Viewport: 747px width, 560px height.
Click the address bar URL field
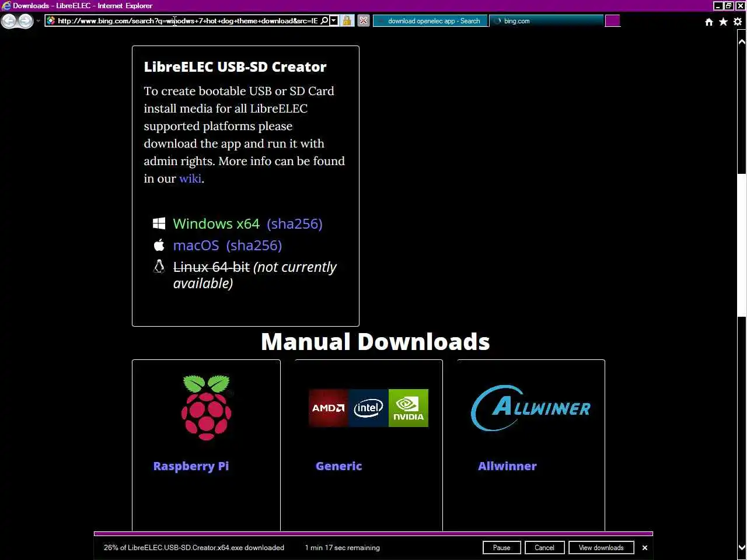coord(187,21)
